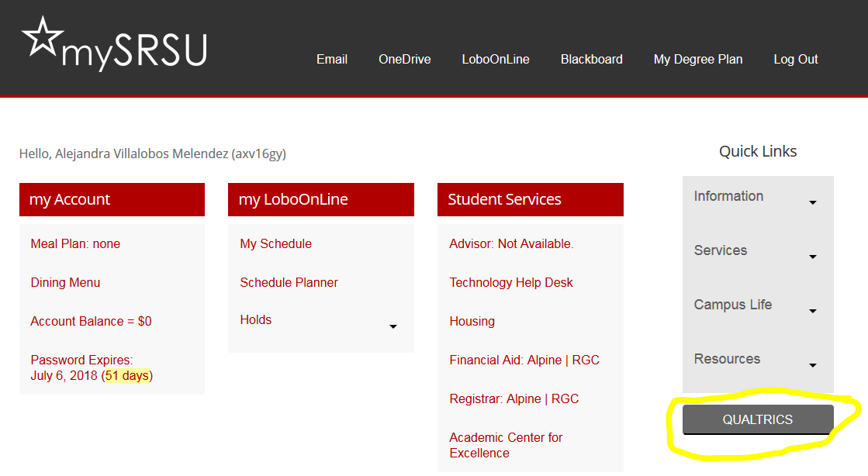Screen dimensions: 868x476
Task: Click the Quick Links heading
Action: tap(758, 151)
